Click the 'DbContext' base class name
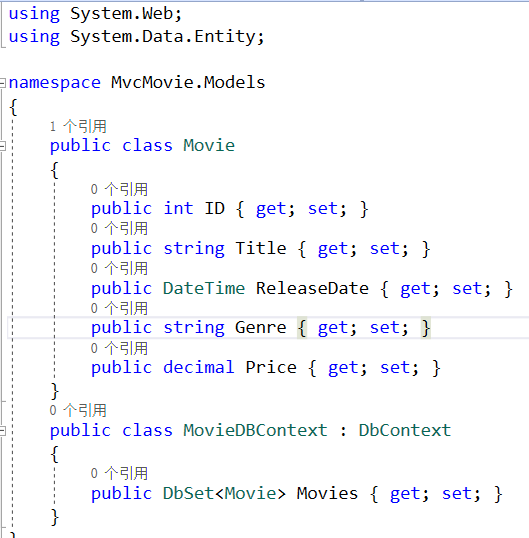Screen dimensions: 529x538 (405, 430)
